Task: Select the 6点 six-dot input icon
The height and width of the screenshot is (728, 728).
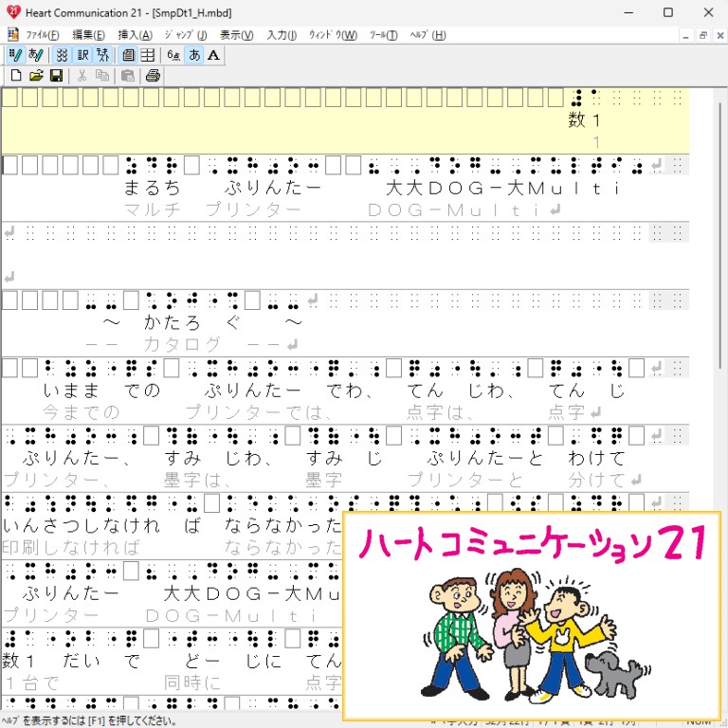Action: pyautogui.click(x=173, y=55)
